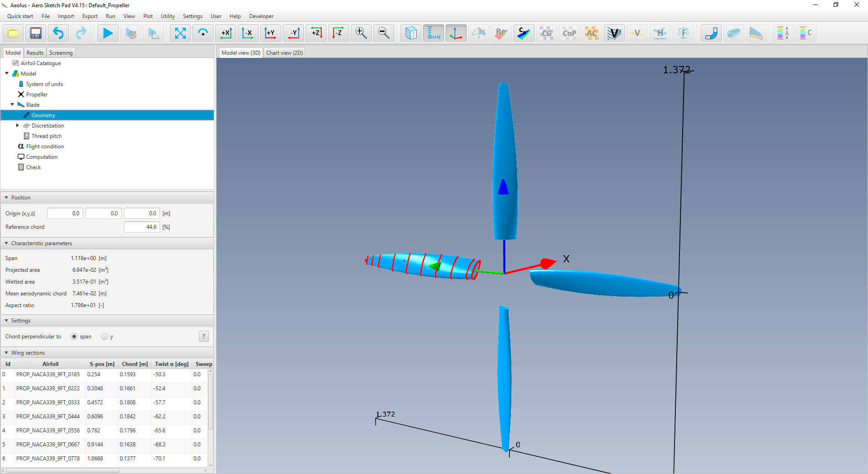Switch view to the +X axis orientation
Viewport: 868px width, 474px height.
[226, 33]
